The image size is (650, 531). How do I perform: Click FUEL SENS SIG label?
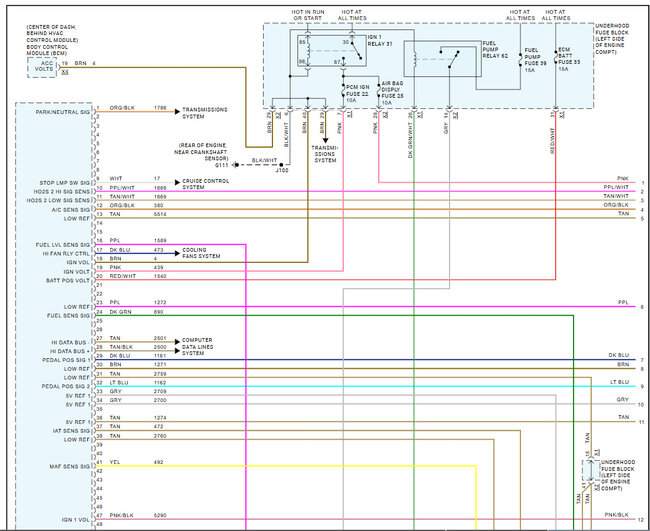pyautogui.click(x=68, y=315)
